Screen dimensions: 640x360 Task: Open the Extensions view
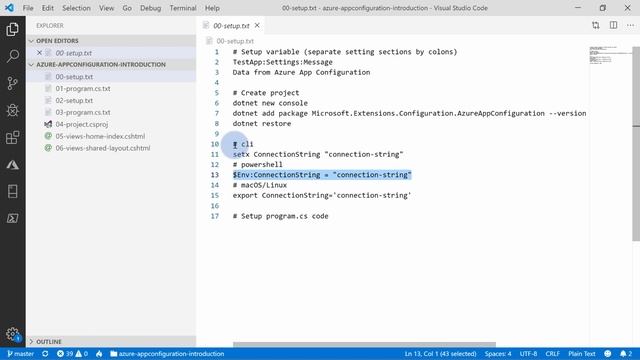[x=12, y=138]
